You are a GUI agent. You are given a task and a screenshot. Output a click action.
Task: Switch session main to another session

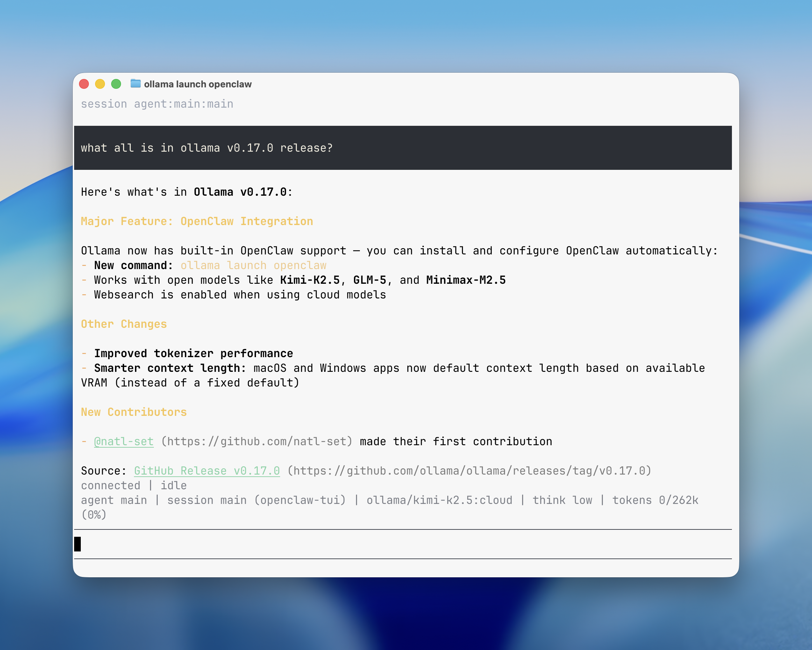206,500
